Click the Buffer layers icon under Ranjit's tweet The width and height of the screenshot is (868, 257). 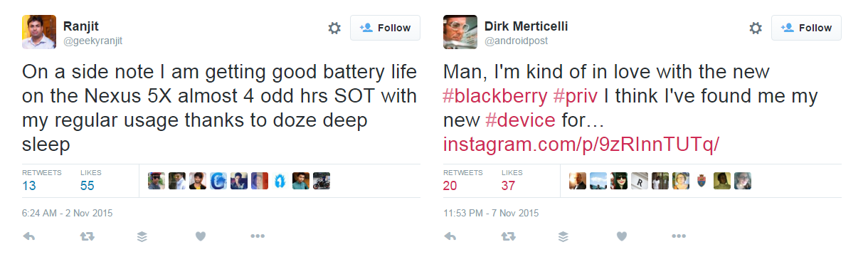[142, 236]
